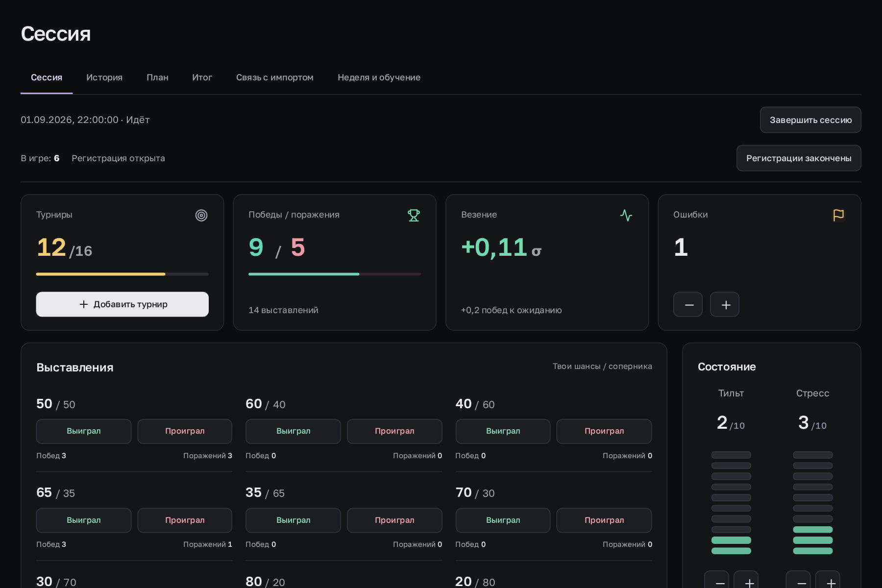Screen dimensions: 882x588
Task: Click Регистрации закончены button
Action: 799,158
